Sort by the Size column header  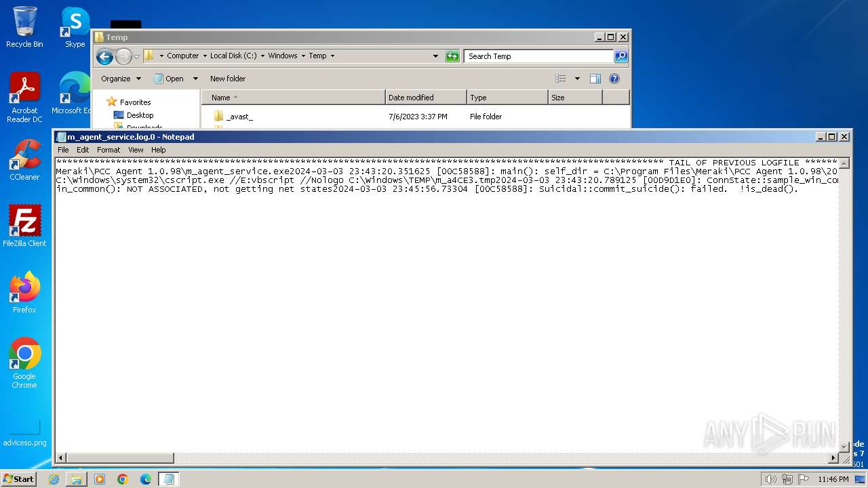[575, 98]
